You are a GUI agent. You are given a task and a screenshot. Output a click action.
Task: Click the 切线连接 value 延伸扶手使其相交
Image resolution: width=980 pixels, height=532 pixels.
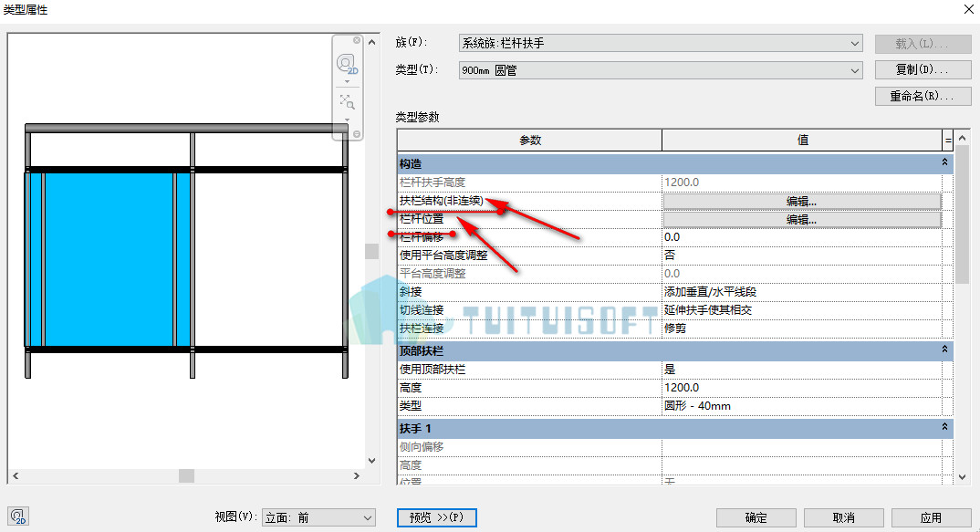802,310
